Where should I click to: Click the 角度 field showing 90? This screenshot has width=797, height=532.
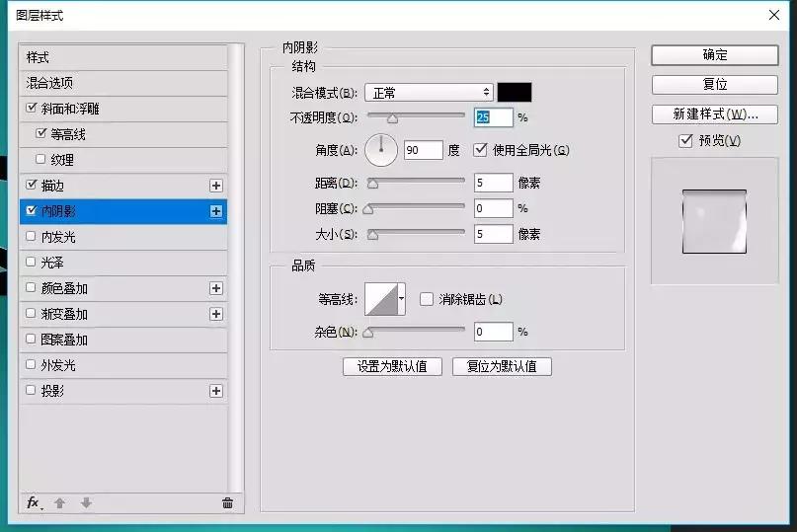point(424,150)
